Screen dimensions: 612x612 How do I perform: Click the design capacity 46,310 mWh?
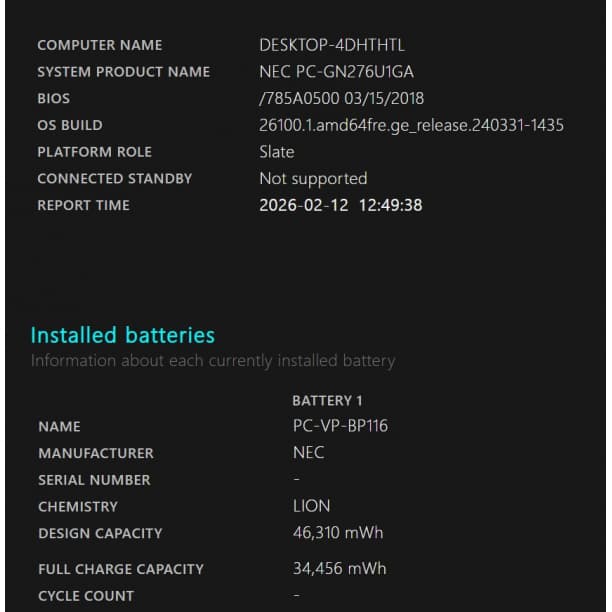[337, 533]
